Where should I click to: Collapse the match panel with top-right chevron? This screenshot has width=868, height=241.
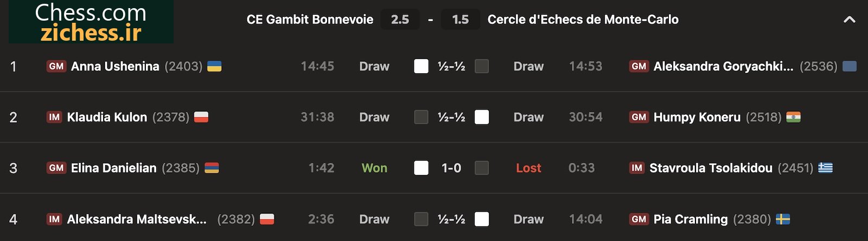coord(850,20)
